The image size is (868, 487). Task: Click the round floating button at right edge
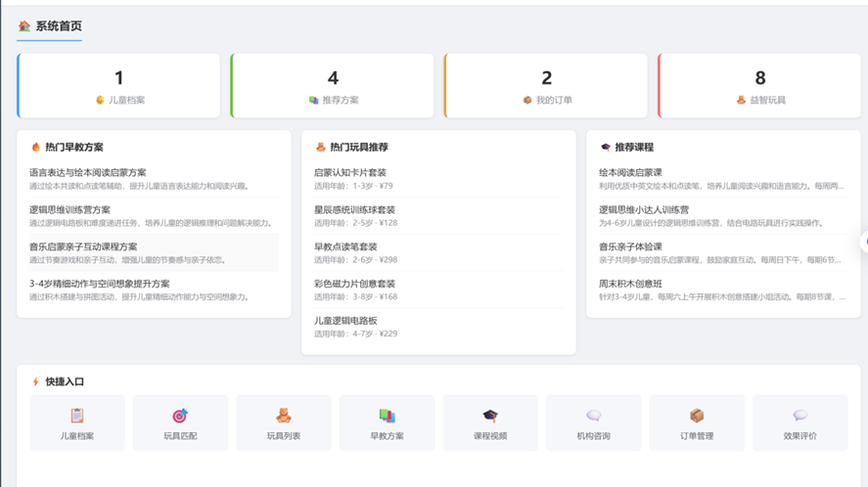click(x=864, y=242)
